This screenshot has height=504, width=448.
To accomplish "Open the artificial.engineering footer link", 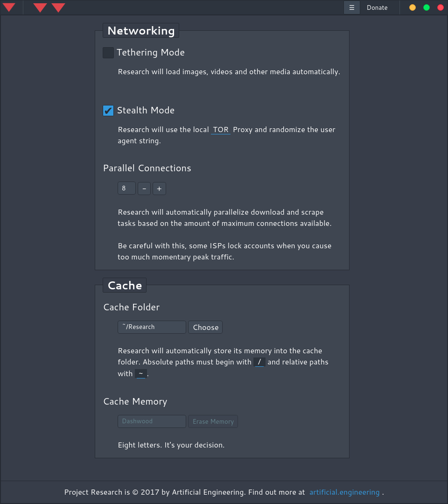I will [344, 492].
